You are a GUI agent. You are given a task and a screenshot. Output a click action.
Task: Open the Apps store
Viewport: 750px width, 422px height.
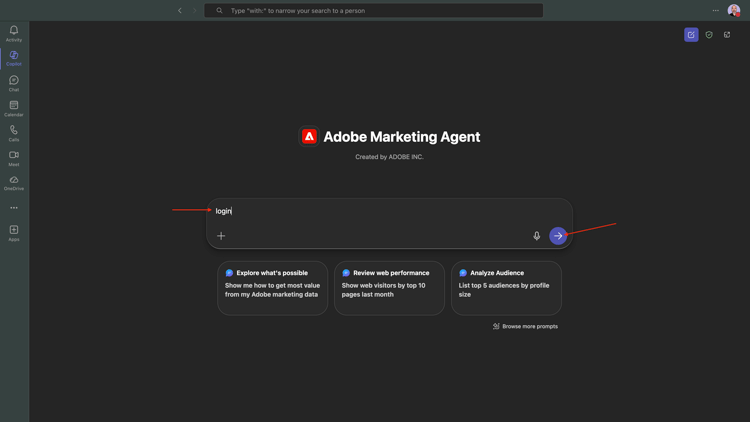[14, 233]
